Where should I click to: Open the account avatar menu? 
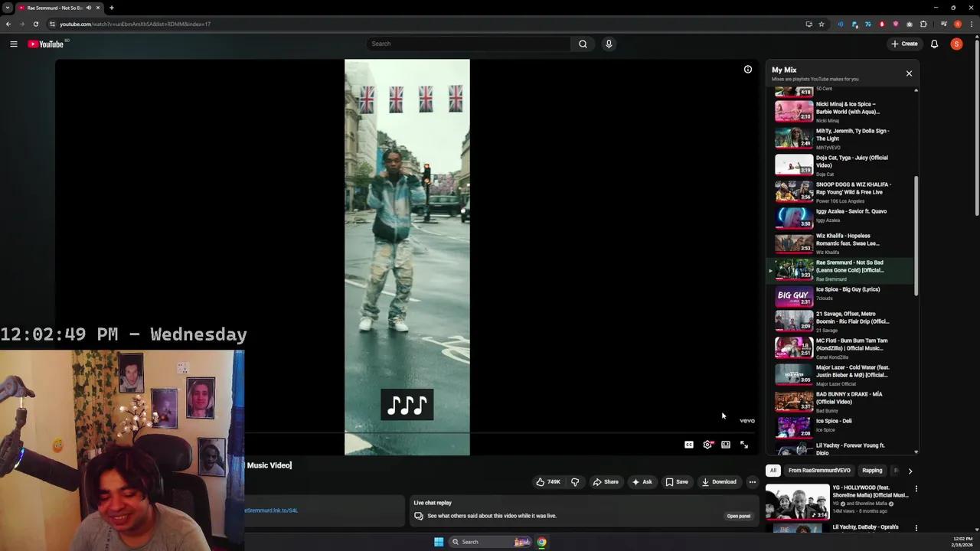[956, 44]
